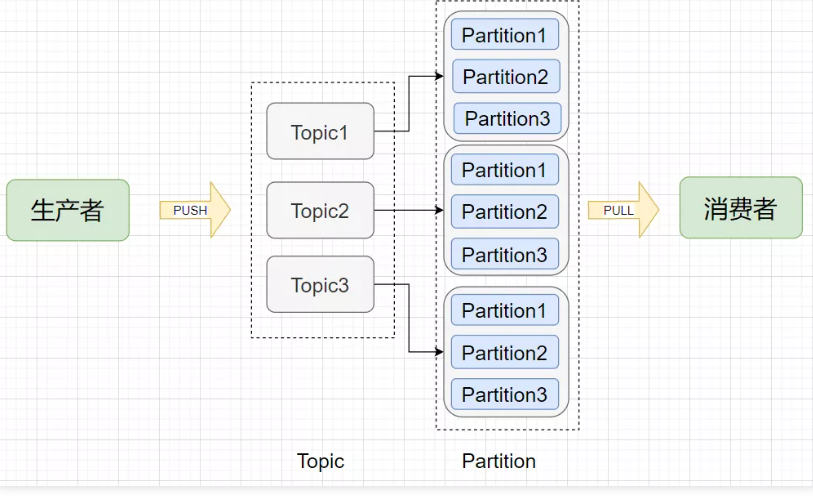Click the arrowhead pointing to the middle partition group

point(438,211)
